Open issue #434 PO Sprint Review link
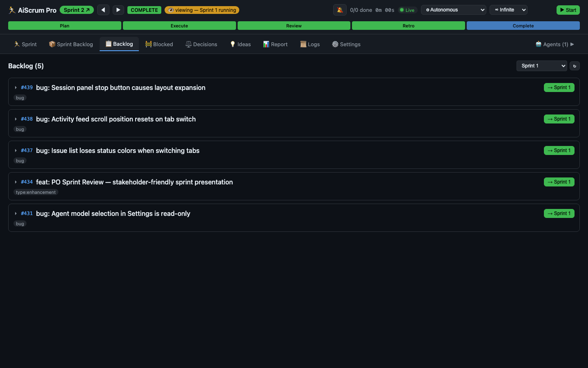The image size is (588, 368). coord(27,182)
